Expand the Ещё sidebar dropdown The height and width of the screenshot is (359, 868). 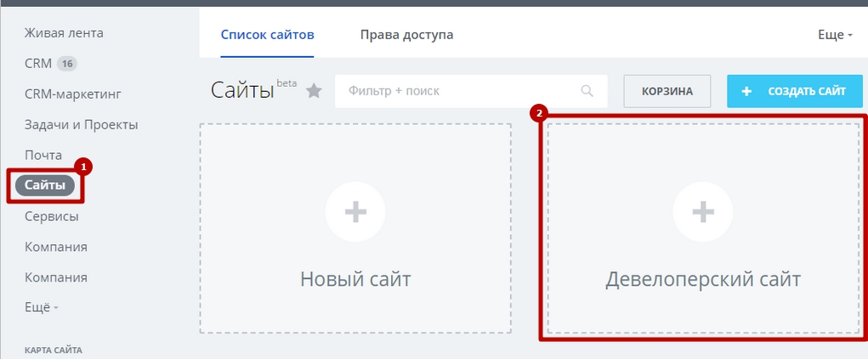pos(42,307)
